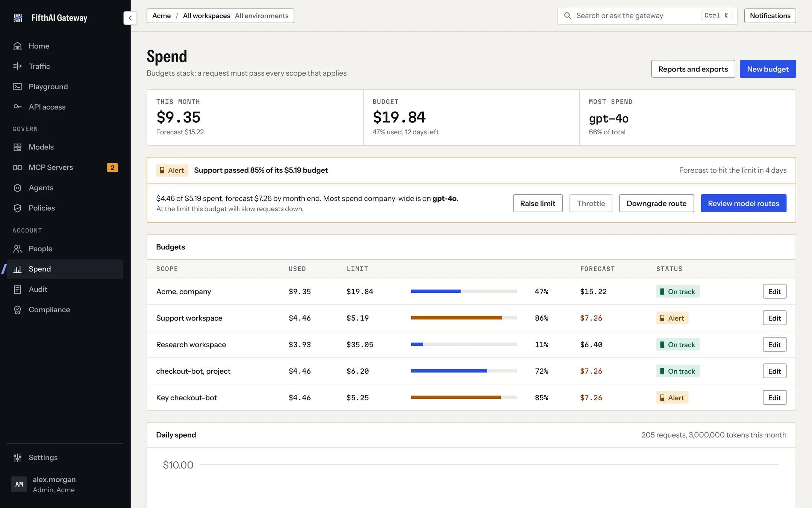Click the Support workspace usage bar

464,318
